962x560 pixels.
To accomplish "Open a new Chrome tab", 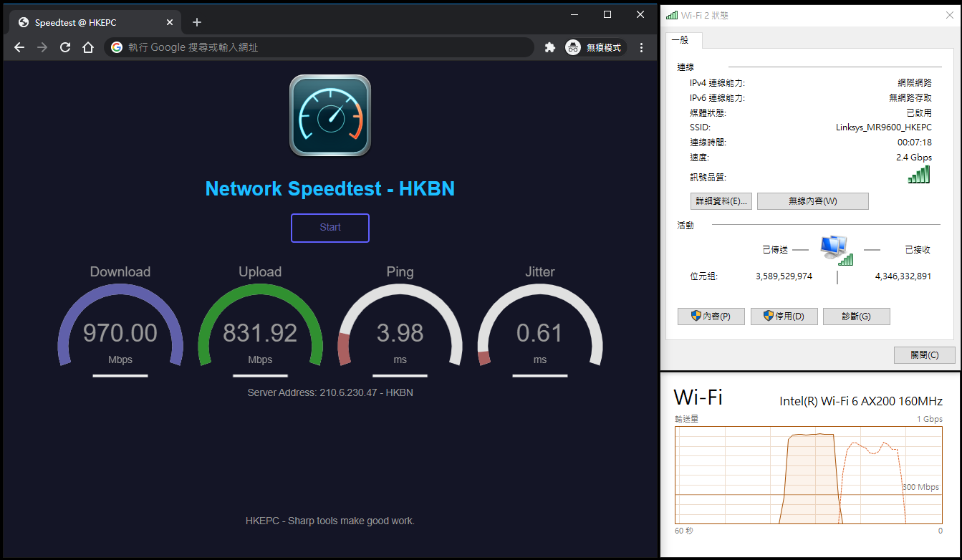I will tap(197, 22).
